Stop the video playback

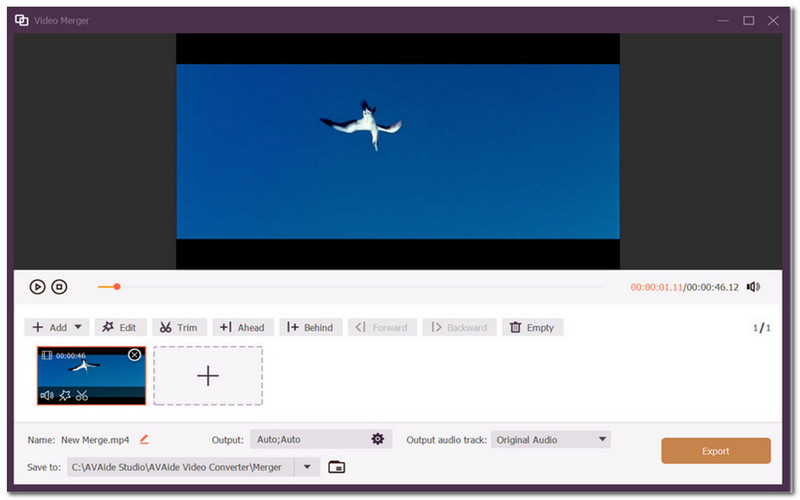pyautogui.click(x=59, y=287)
